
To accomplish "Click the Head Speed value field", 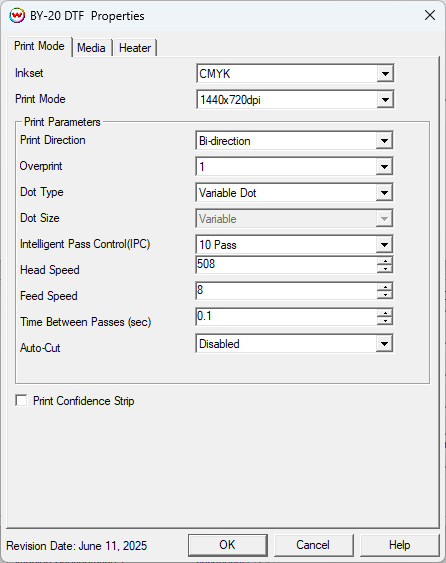I will tap(286, 265).
